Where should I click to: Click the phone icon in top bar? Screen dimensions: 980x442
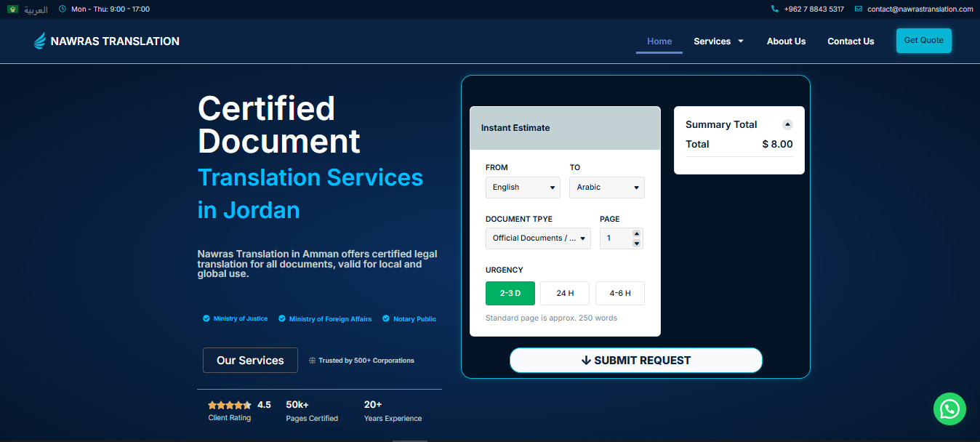coord(775,9)
